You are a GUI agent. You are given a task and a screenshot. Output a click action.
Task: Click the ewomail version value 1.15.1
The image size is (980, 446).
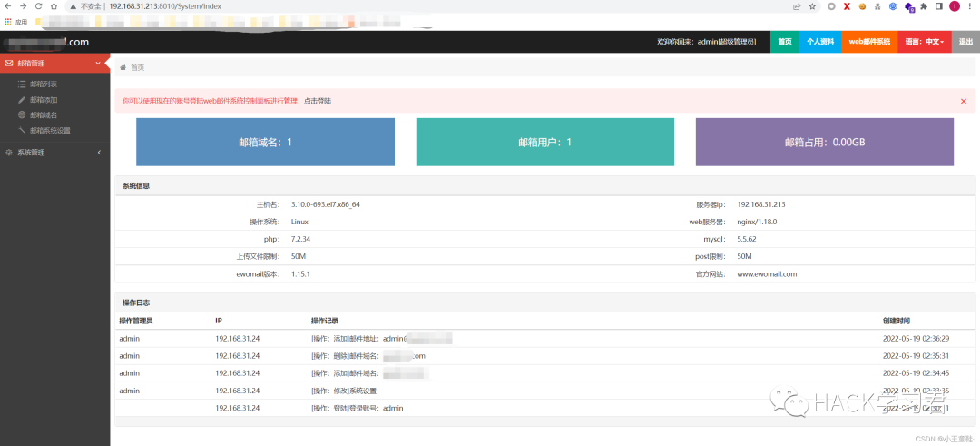click(x=300, y=274)
